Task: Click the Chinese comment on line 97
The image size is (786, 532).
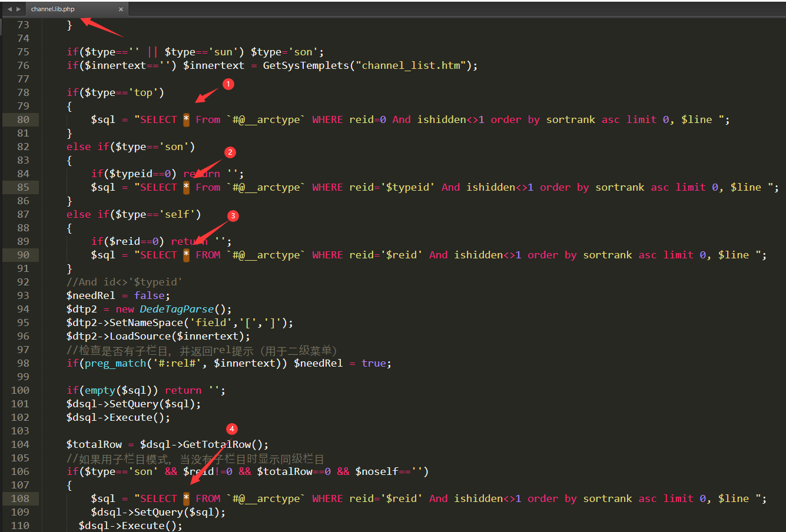Action: (x=202, y=350)
